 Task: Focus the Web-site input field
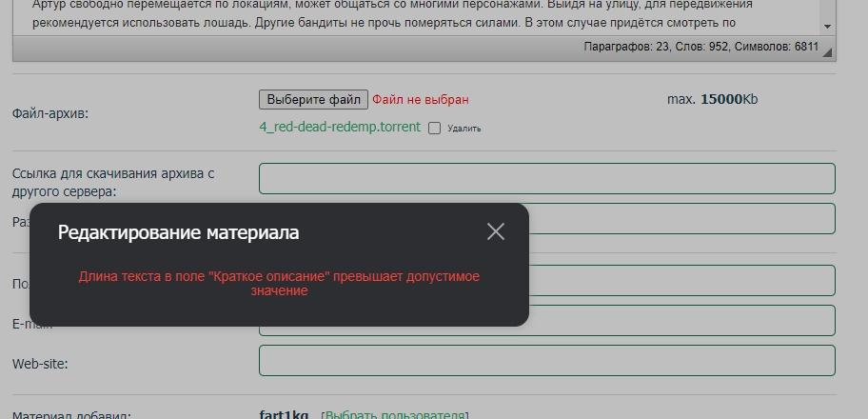[547, 360]
